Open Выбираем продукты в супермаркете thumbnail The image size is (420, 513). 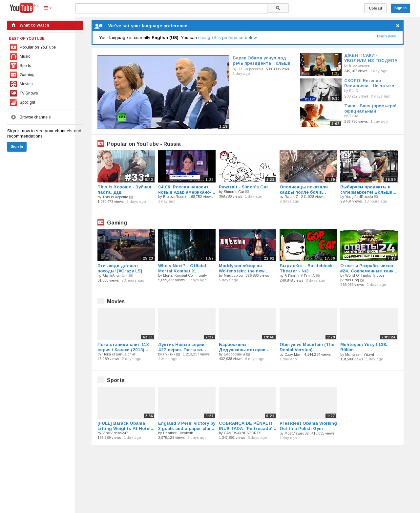369,166
